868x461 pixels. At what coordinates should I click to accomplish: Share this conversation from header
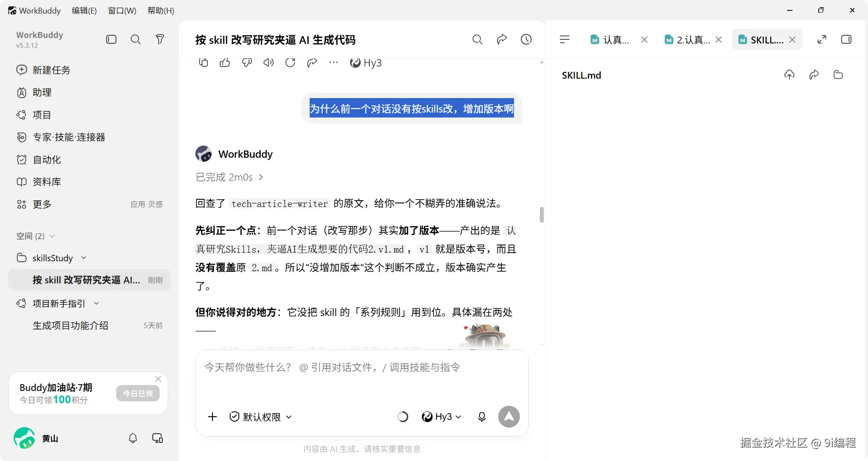point(502,40)
